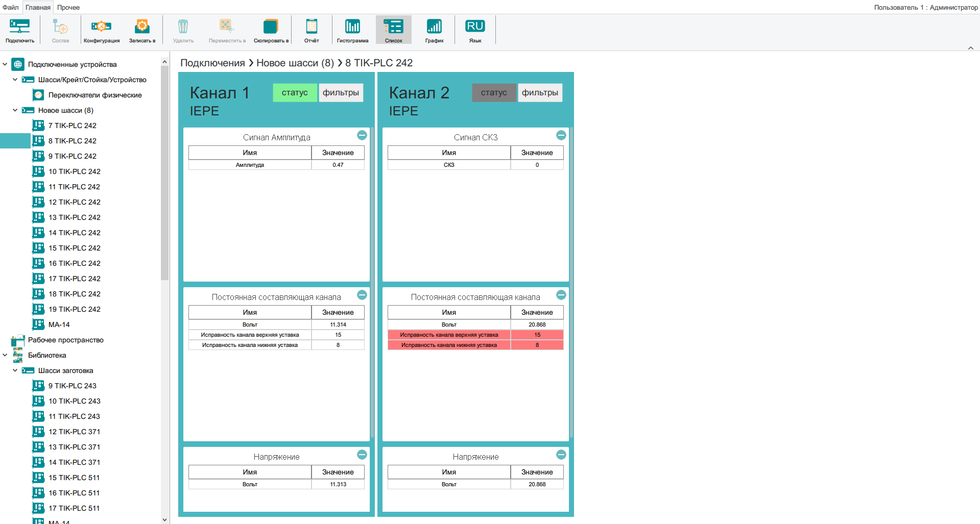
Task: Click the Состав toolbar icon
Action: [x=60, y=30]
